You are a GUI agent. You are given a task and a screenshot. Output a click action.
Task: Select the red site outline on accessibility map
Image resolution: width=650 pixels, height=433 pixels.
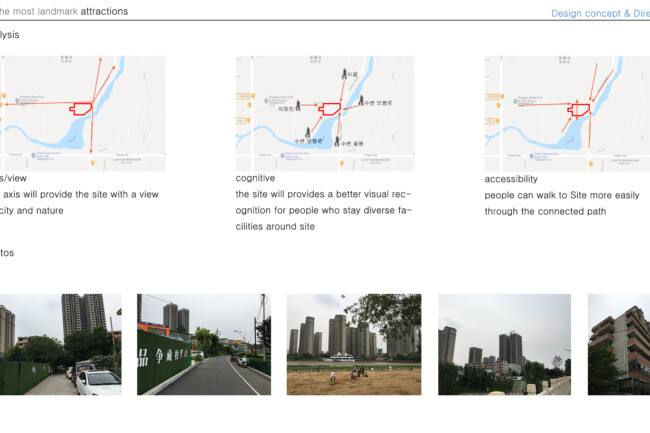579,109
